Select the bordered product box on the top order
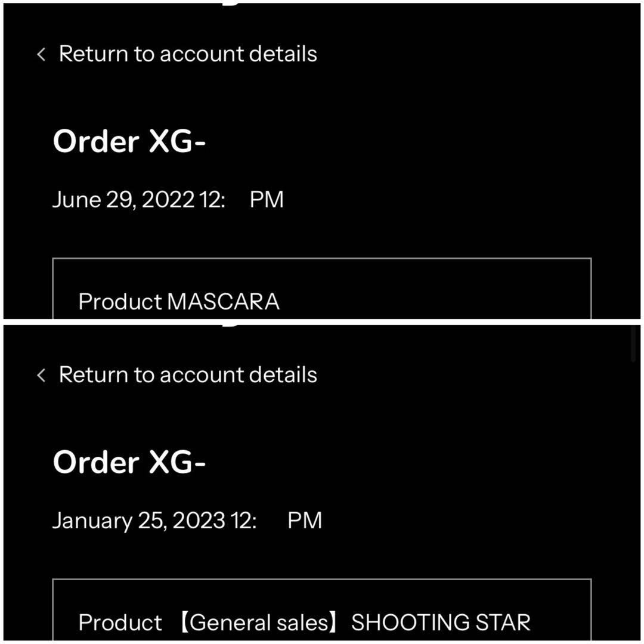644x644 pixels. click(322, 289)
